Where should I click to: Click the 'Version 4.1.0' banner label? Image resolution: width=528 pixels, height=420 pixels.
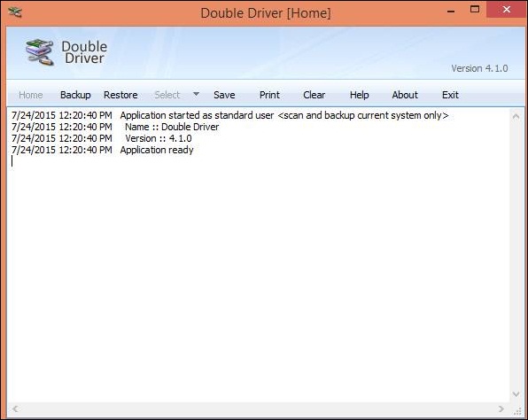479,68
